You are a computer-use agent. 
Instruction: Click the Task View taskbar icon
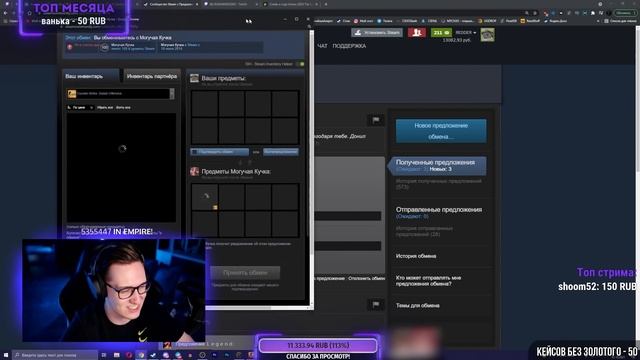click(x=104, y=355)
